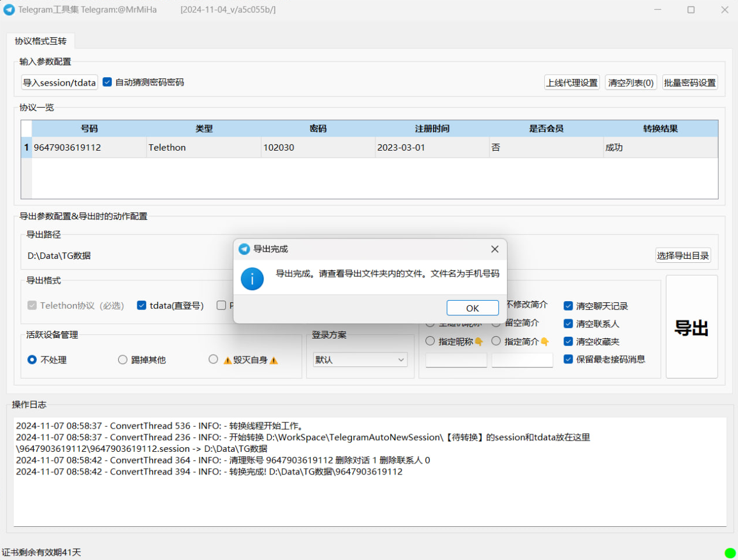Select the 踢掉其他 radio option
Viewport: 738px width, 560px height.
click(x=123, y=360)
